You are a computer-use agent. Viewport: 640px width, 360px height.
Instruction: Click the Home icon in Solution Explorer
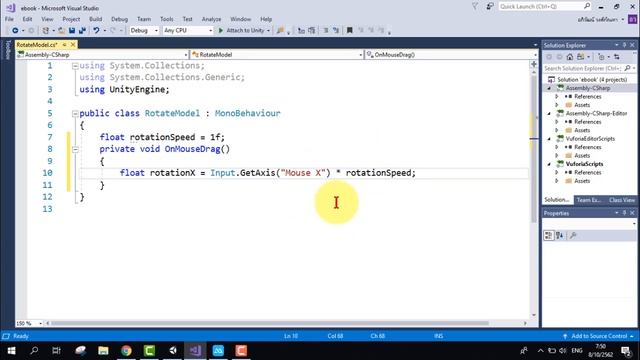[x=570, y=57]
